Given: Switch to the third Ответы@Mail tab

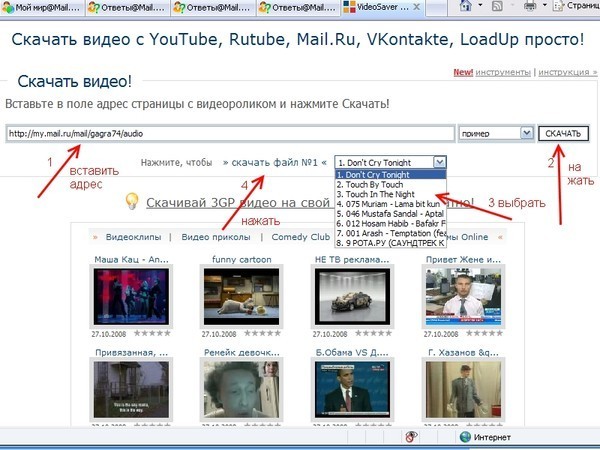Looking at the screenshot, I should pos(298,8).
